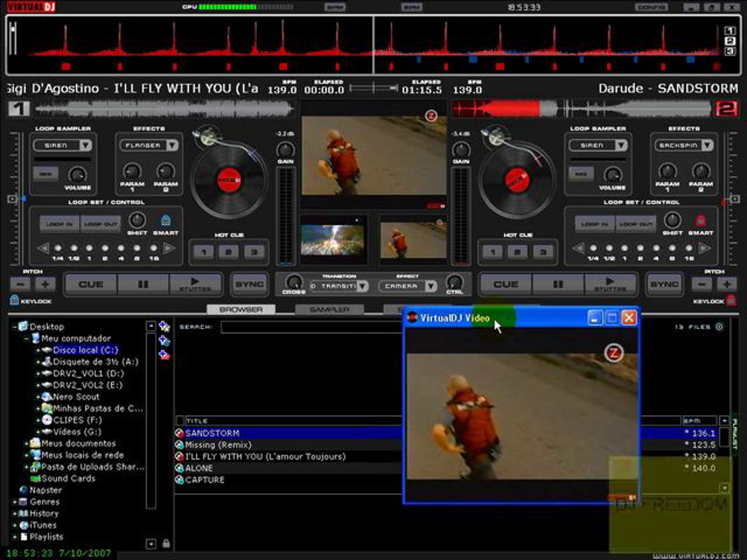This screenshot has width=747, height=560.
Task: Enable Keylock on deck 2
Action: click(x=731, y=300)
